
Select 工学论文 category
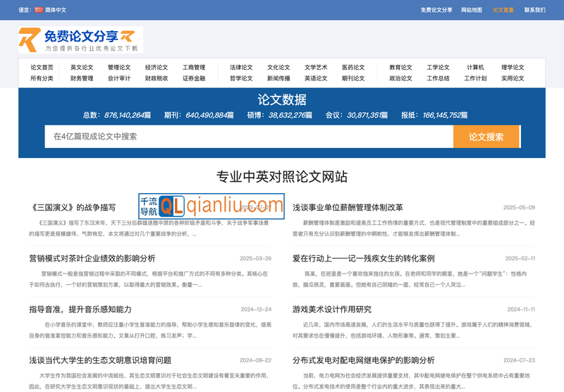[438, 67]
